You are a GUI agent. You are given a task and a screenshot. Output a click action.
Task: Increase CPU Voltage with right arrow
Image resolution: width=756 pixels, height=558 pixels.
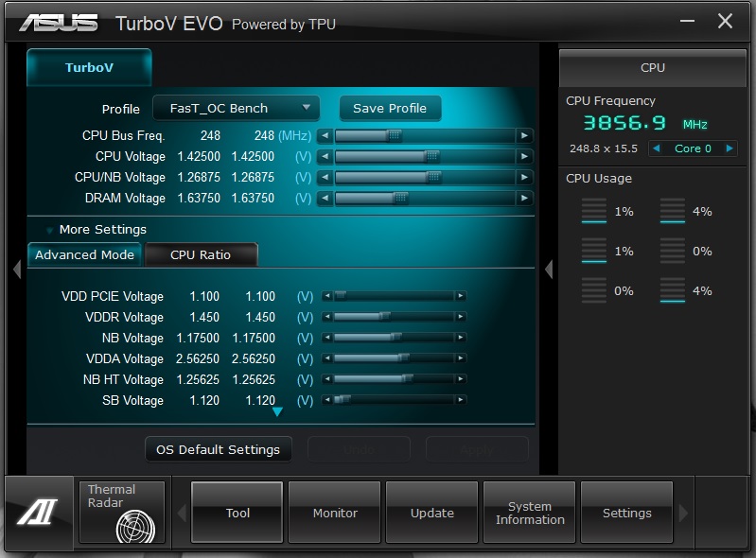tap(524, 157)
